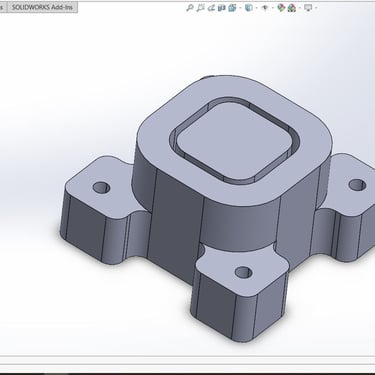Select the hole on the right mounting lug

357,185
